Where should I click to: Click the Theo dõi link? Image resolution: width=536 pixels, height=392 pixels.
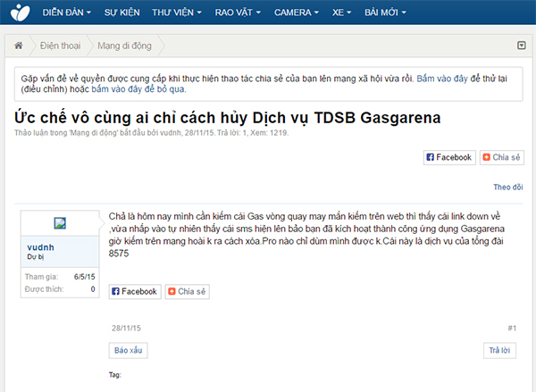[x=508, y=187]
